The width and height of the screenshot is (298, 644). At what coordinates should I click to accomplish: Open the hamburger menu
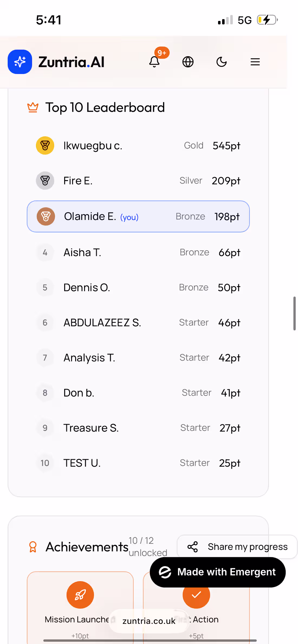[x=255, y=62]
